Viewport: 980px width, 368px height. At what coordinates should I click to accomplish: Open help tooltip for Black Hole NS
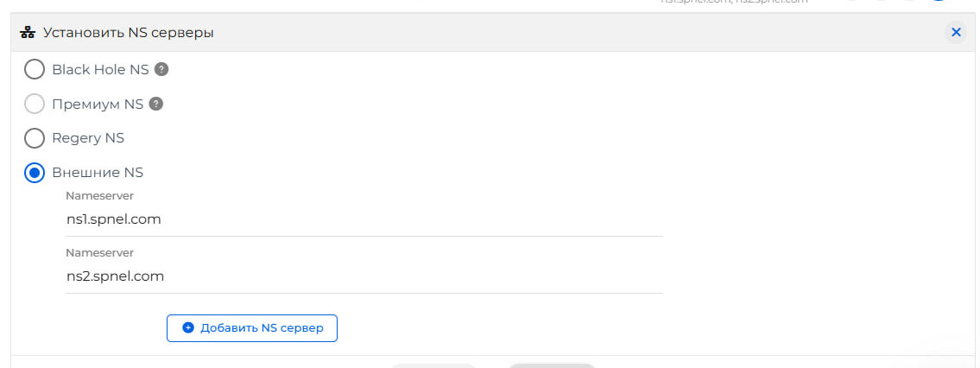coord(161,69)
